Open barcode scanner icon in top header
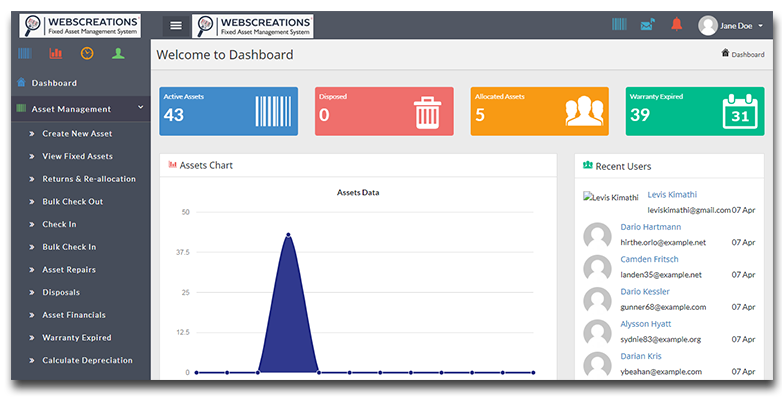The width and height of the screenshot is (782, 398). (619, 24)
